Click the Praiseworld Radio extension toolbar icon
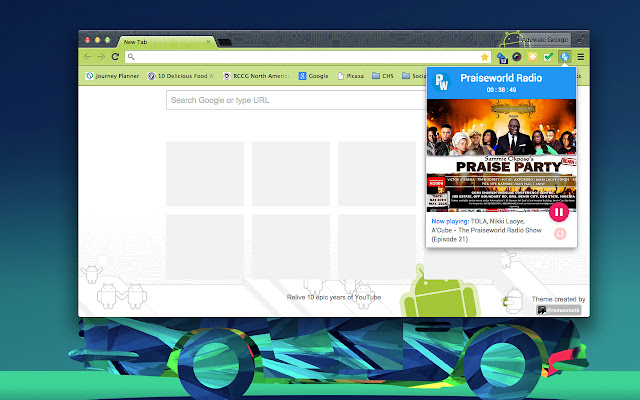The width and height of the screenshot is (640, 400). coord(564,57)
